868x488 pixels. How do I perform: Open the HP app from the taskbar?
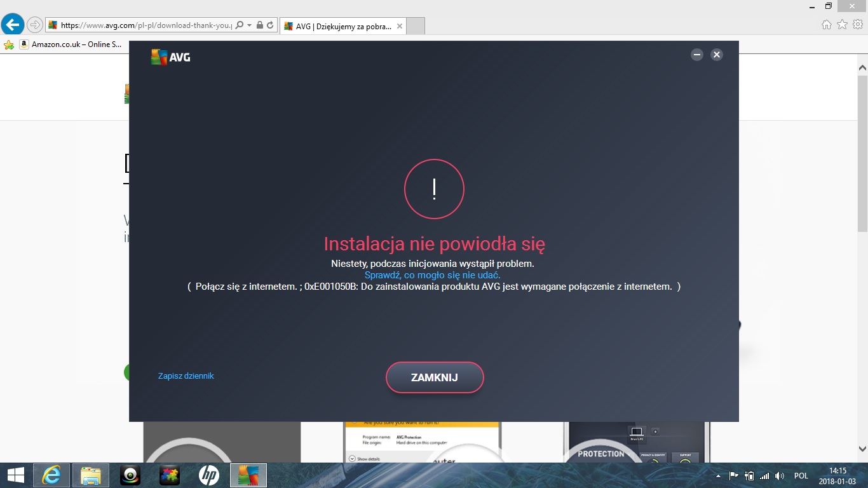(208, 475)
